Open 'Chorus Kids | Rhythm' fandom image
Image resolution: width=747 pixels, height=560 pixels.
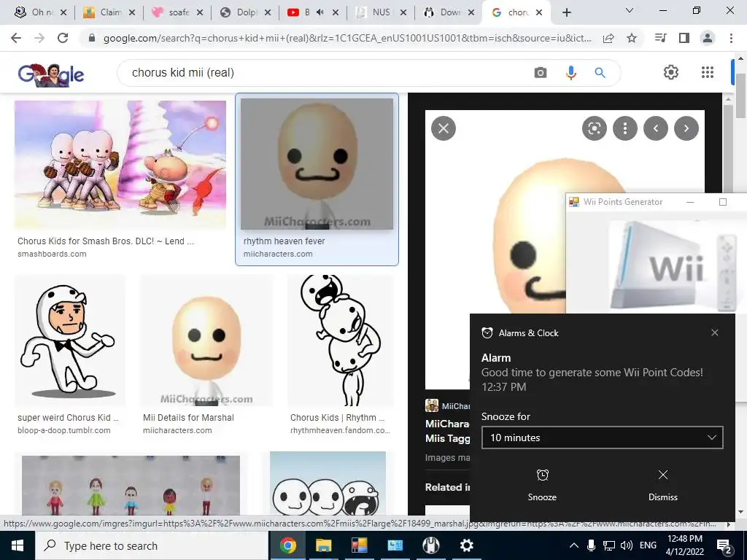[340, 341]
